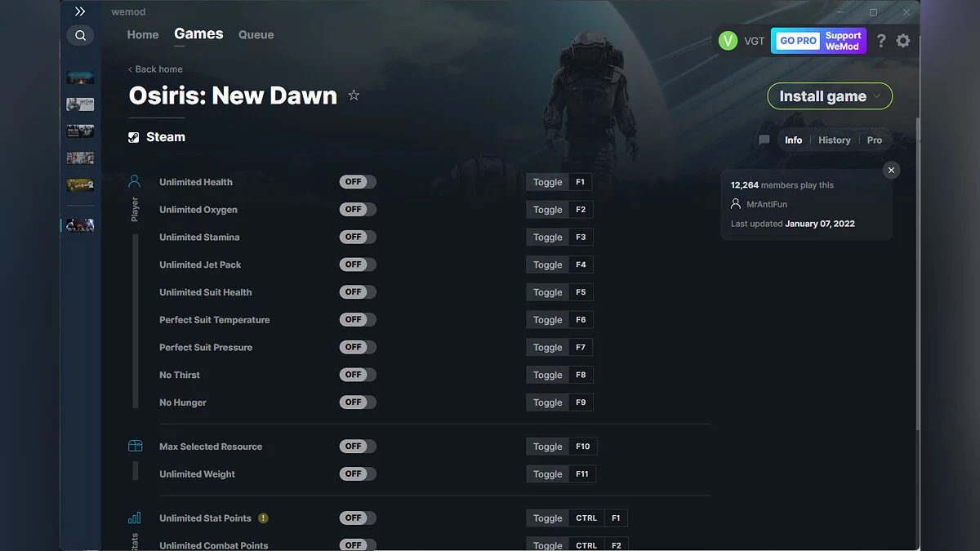Toggle No Hunger switch
Image resolution: width=980 pixels, height=551 pixels.
[358, 402]
